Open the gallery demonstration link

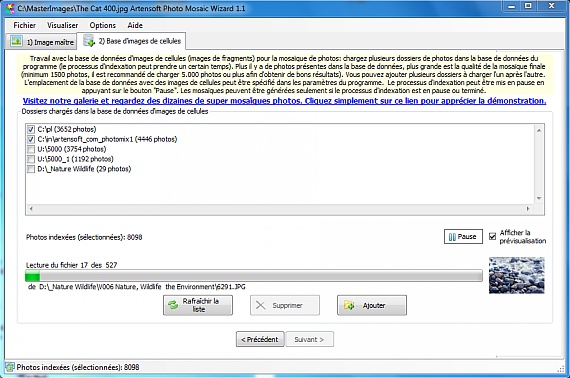tap(284, 101)
